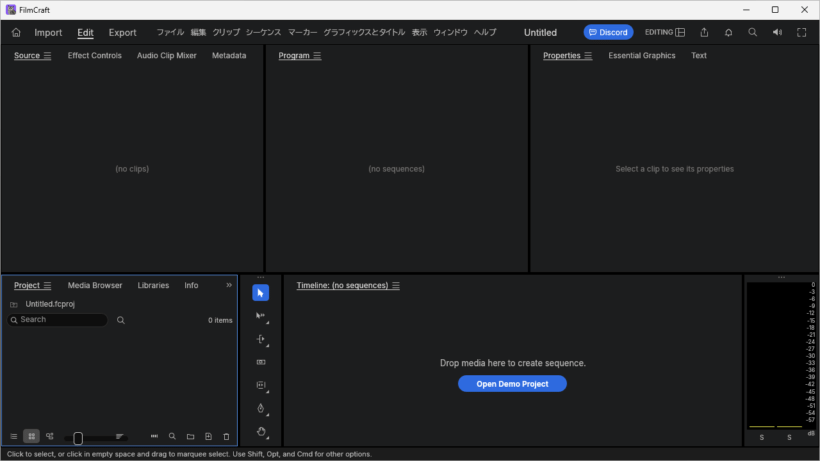Click the FilmCraft app logo in the title bar
The width and height of the screenshot is (820, 461).
[x=10, y=10]
